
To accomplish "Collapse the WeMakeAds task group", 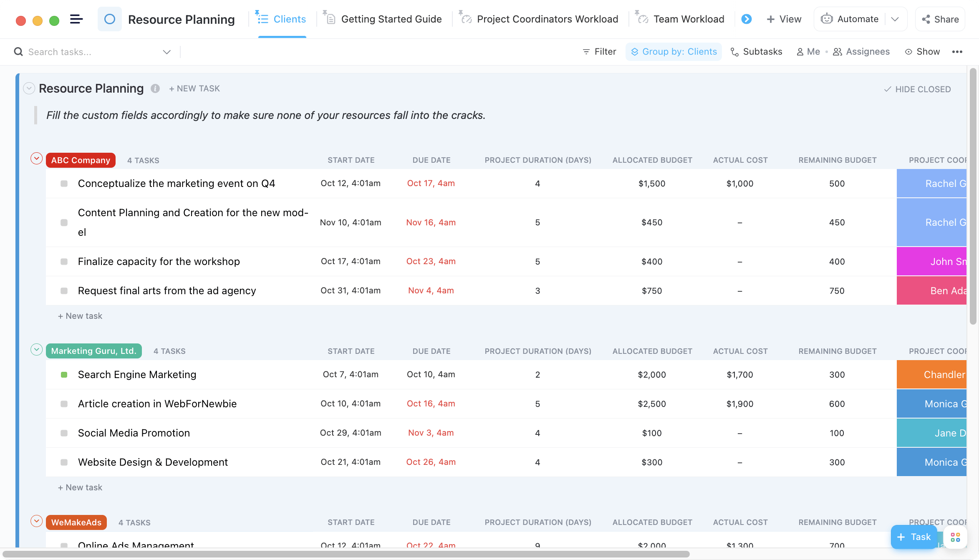I will [x=37, y=521].
